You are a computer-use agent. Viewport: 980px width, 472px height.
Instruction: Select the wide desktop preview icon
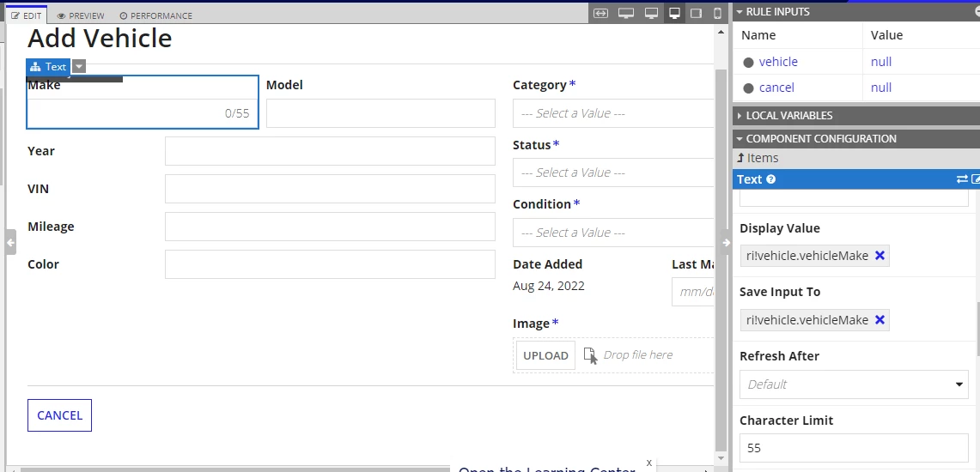[x=626, y=13]
